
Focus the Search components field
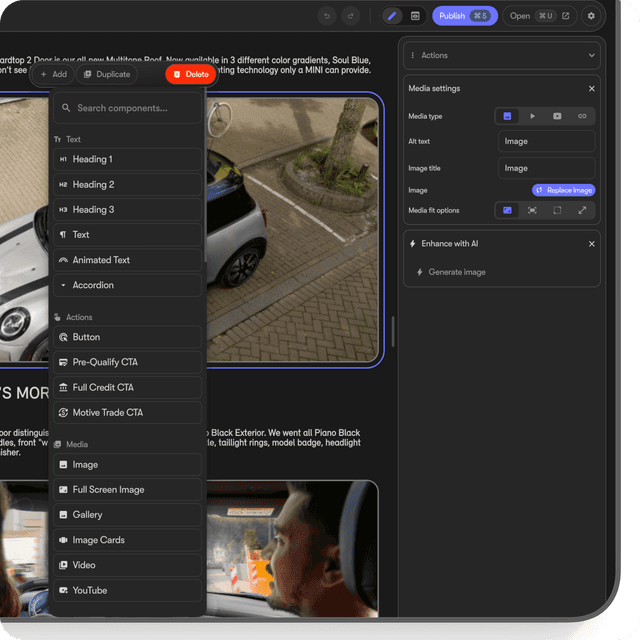coord(127,108)
